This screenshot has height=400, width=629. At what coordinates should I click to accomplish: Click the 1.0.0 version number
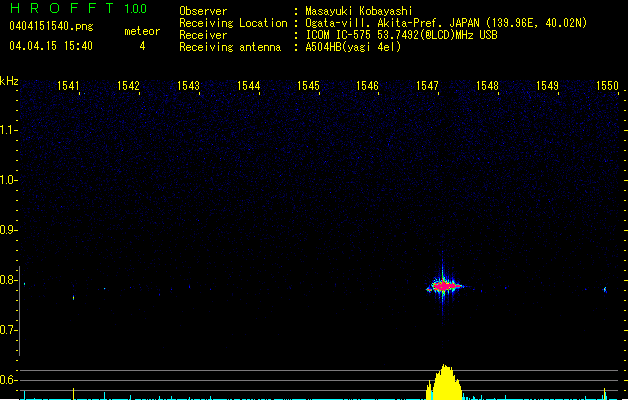coord(134,10)
